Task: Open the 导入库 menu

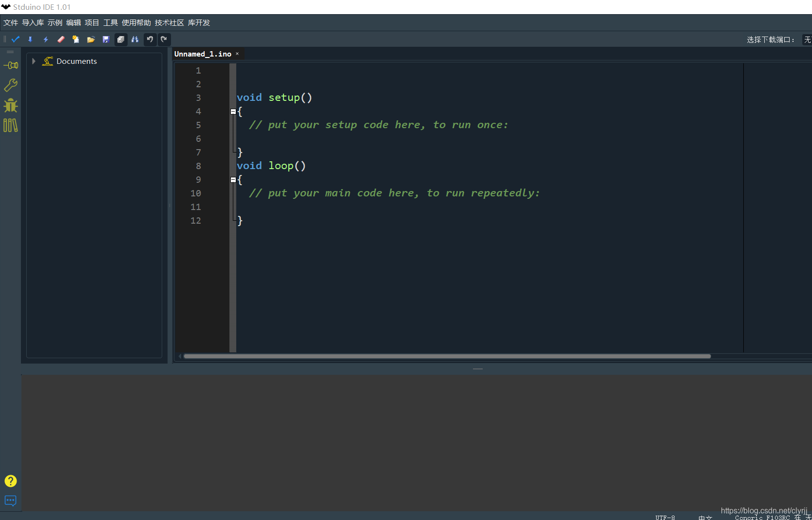Action: (33, 23)
